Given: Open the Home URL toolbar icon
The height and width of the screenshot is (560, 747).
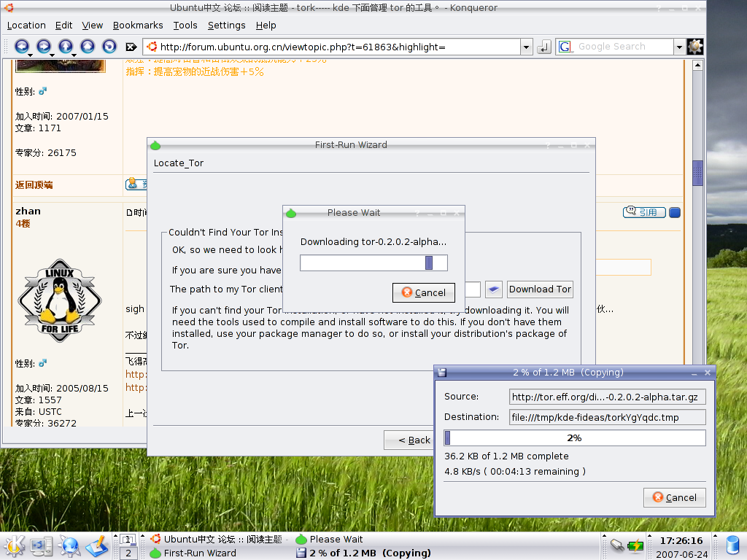Looking at the screenshot, I should coord(88,46).
